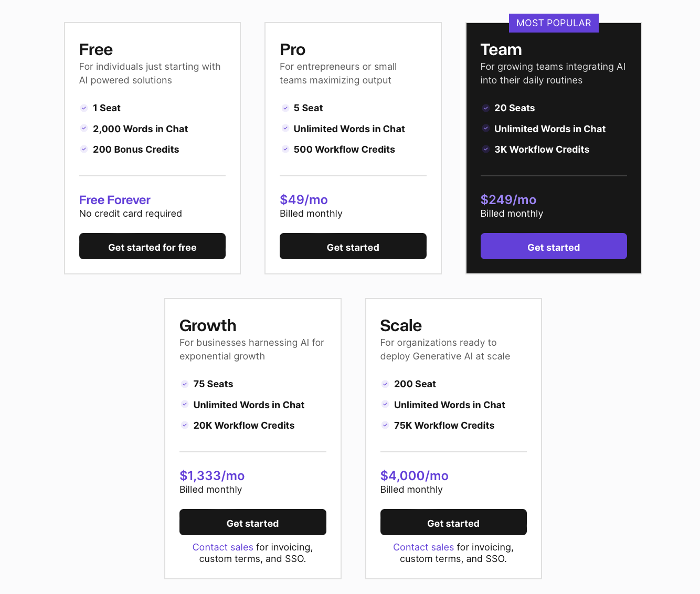Open Contact sales link in Growth card

[222, 547]
